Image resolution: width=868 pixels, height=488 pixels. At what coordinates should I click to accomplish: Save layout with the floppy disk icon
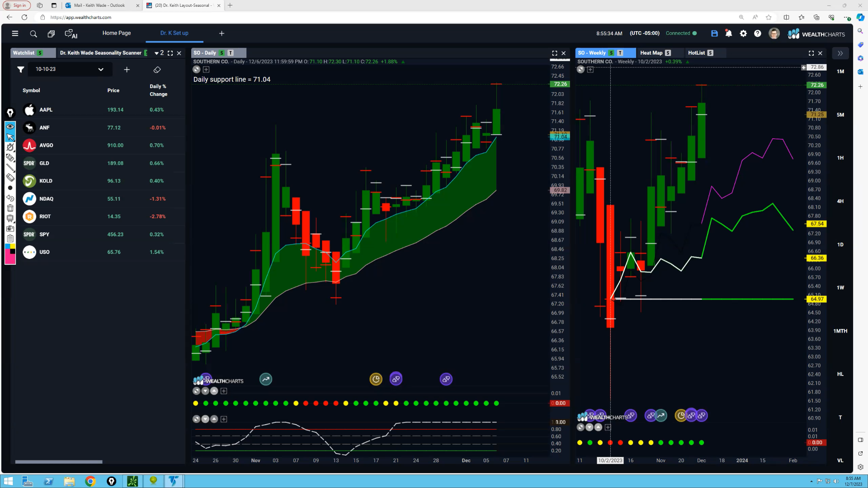click(714, 33)
